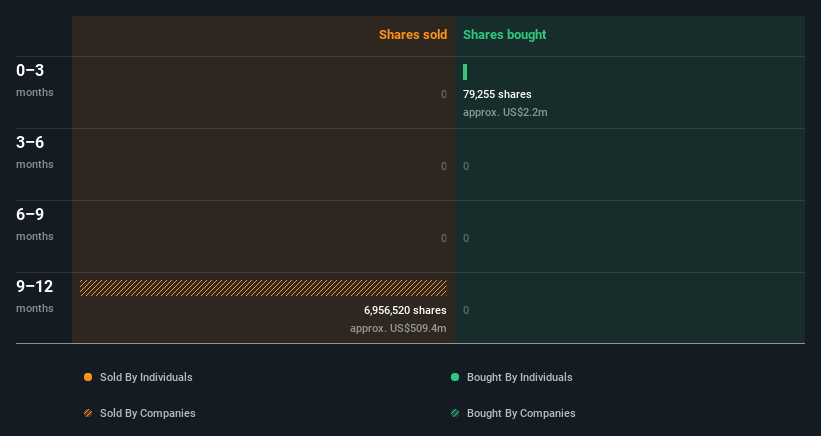
Task: Click the zero bought value in 6–9 months row
Action: pos(466,239)
